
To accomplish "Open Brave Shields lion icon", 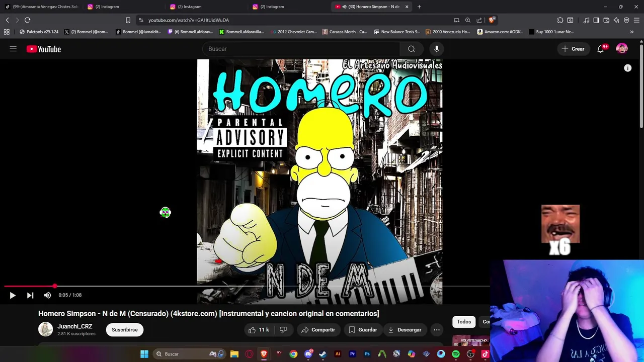I will point(492,20).
